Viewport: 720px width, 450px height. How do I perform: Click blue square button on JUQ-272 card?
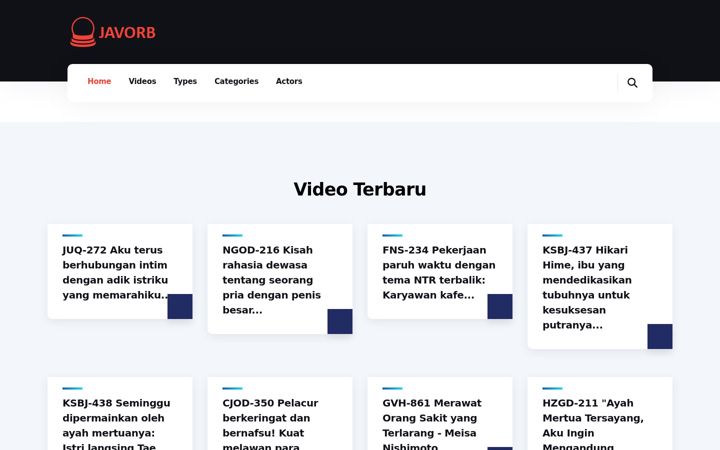(180, 306)
